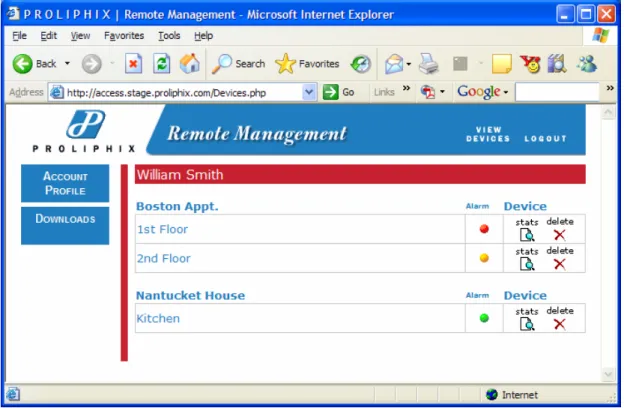Open the Account Profile page
This screenshot has width=624, height=408.
click(65, 183)
